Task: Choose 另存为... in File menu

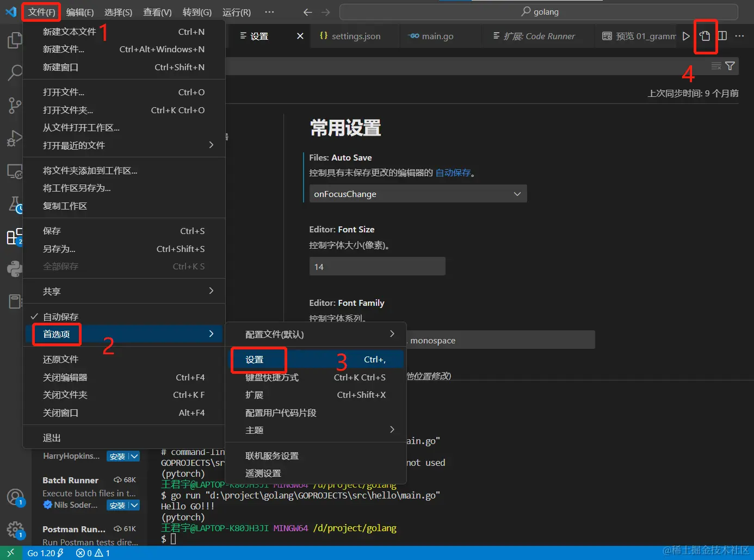Action: click(124, 249)
